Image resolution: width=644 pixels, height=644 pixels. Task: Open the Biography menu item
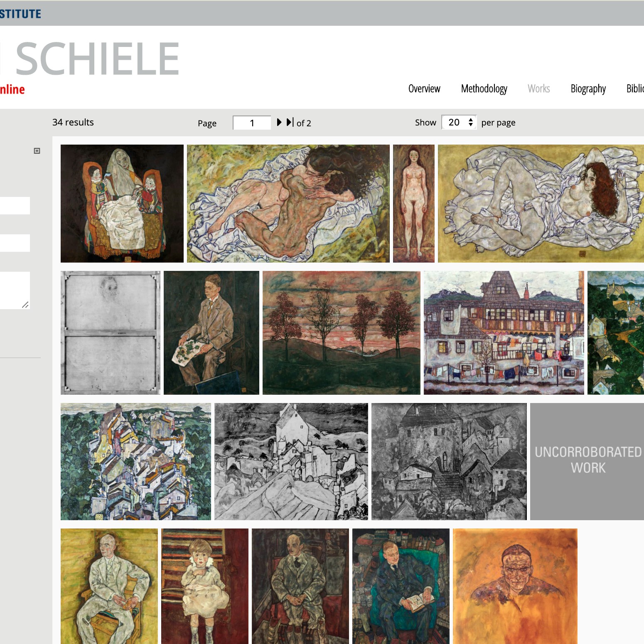point(588,88)
